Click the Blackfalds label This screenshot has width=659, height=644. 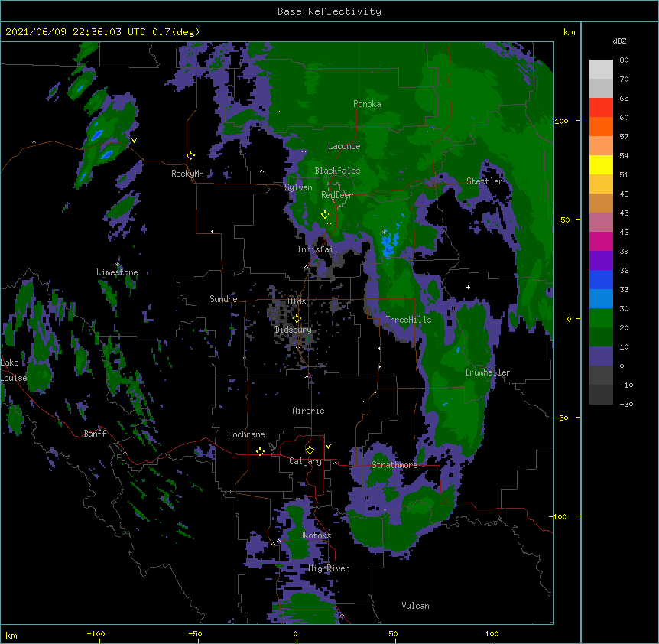click(337, 171)
